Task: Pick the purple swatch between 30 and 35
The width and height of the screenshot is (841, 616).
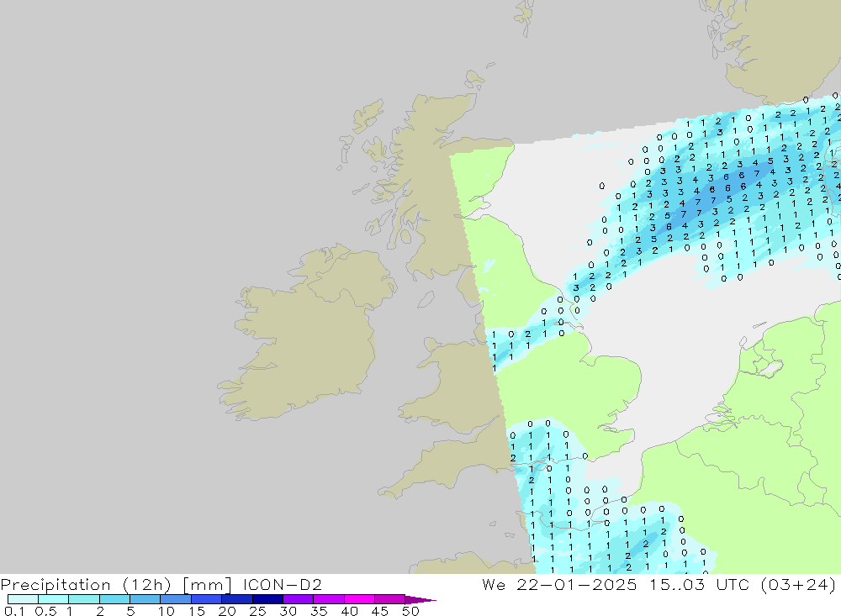Action: coord(298,599)
